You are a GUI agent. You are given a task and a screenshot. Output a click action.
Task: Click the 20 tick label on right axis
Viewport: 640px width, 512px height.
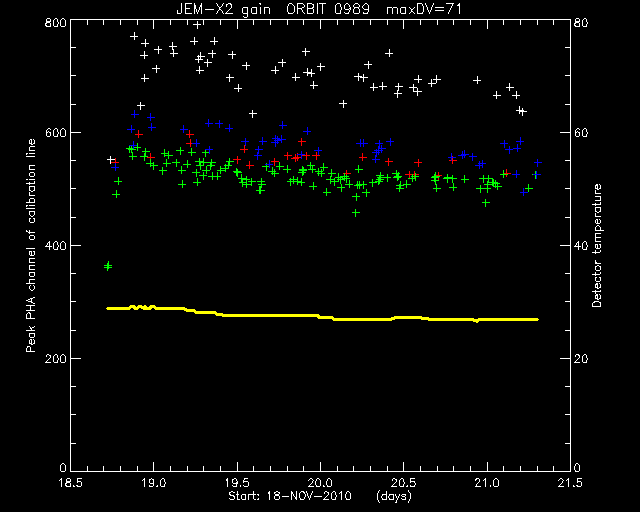(x=581, y=358)
